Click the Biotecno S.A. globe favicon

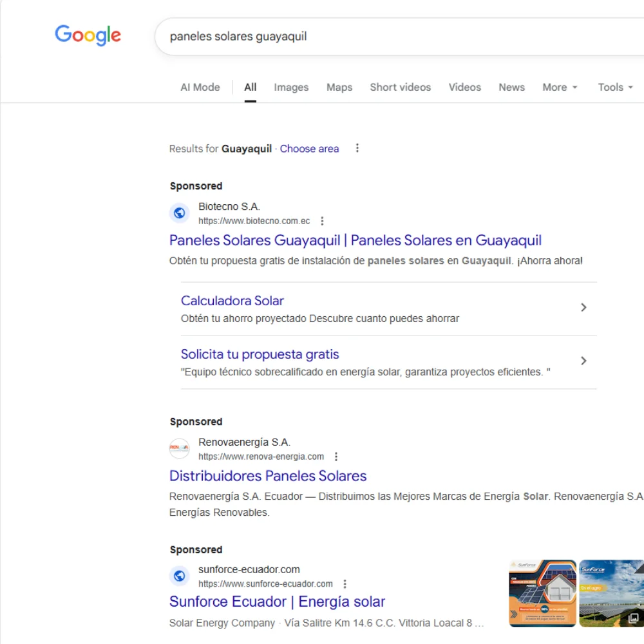tap(180, 213)
